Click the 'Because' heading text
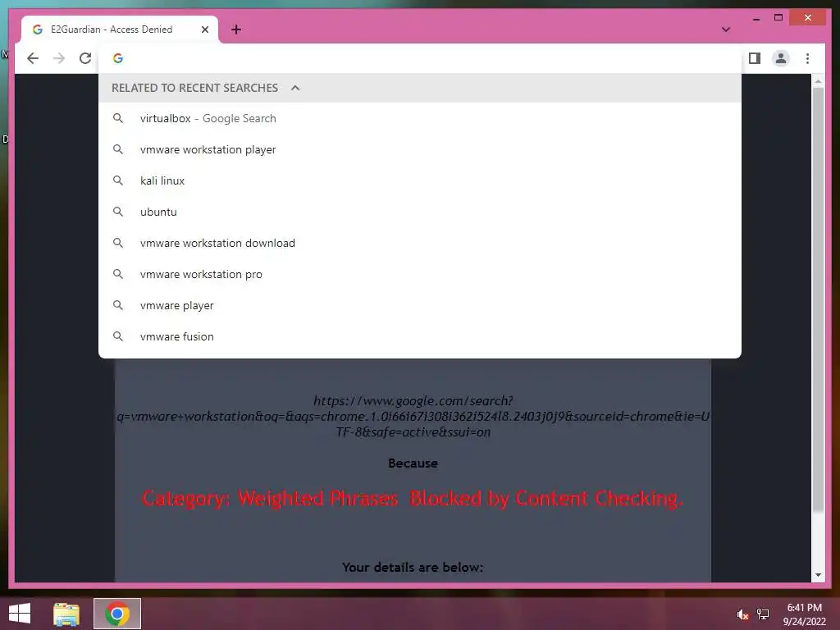Viewport: 840px width, 630px height. tap(413, 463)
